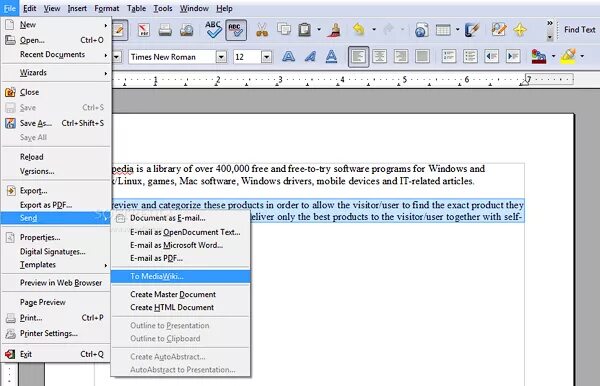Click the Font Color icon
600x386 pixels.
pos(539,57)
